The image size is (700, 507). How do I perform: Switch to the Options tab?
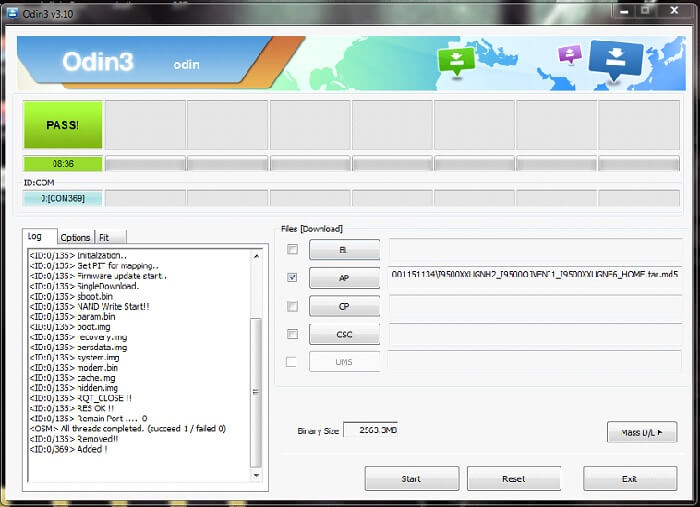click(75, 237)
